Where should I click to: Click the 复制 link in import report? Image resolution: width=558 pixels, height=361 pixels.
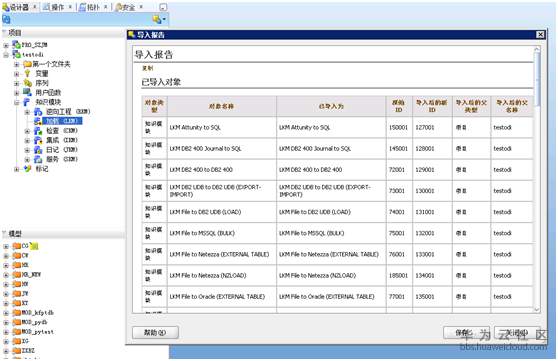[x=147, y=68]
